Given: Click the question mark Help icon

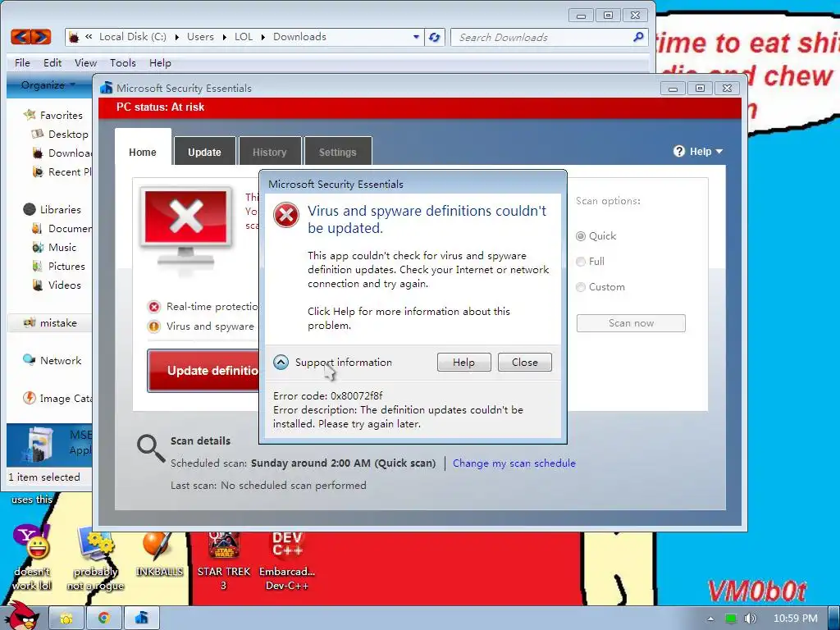Looking at the screenshot, I should (679, 152).
